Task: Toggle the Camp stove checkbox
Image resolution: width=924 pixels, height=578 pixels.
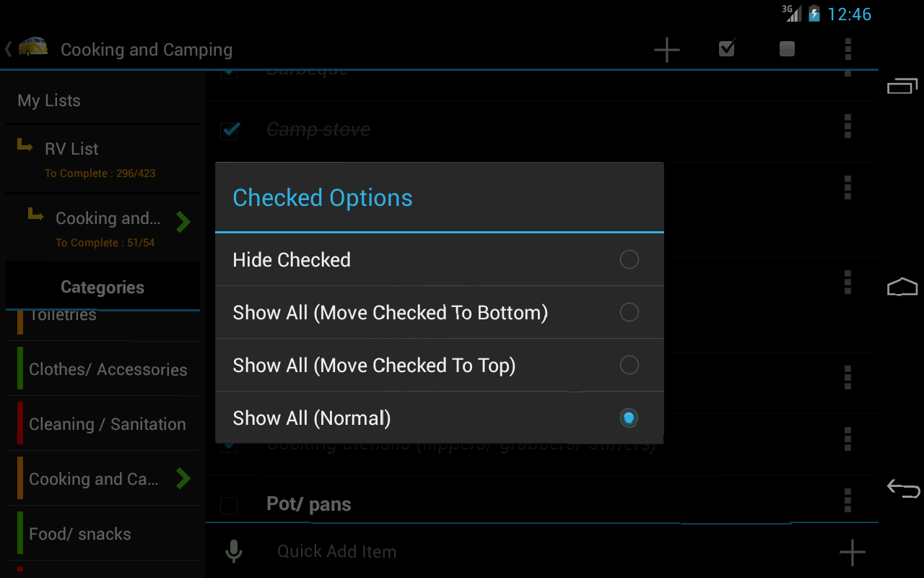Action: 230,130
